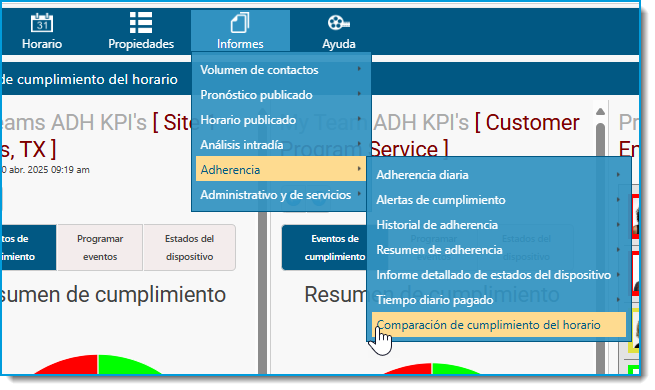Image resolution: width=655 pixels, height=390 pixels.
Task: Open the Ayuda film reel icon
Action: (338, 23)
